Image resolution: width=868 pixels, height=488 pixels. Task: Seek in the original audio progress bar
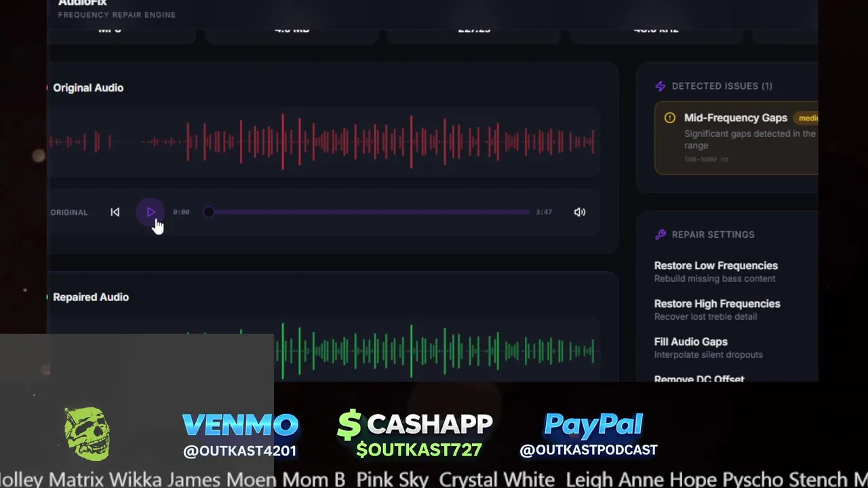click(370, 212)
